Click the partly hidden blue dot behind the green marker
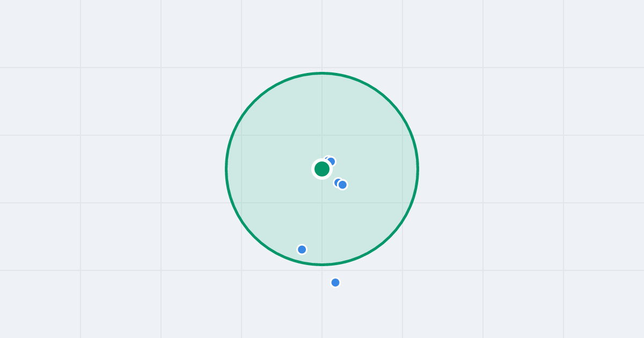 point(326,159)
